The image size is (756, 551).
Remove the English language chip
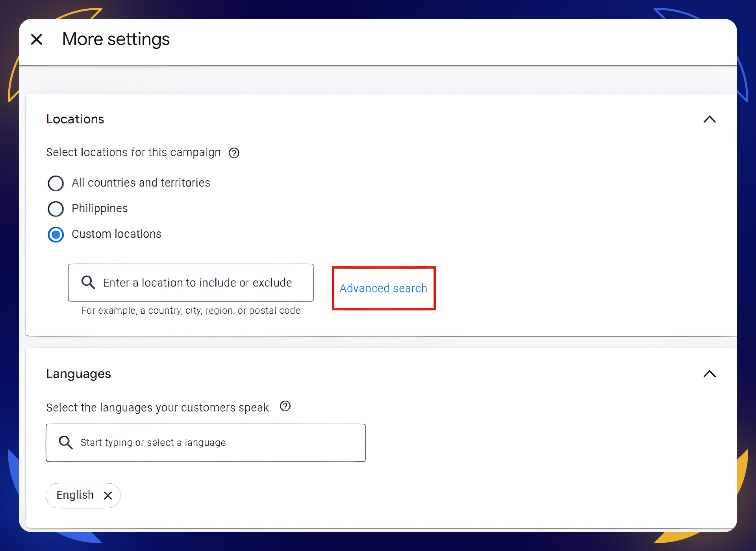click(x=108, y=496)
